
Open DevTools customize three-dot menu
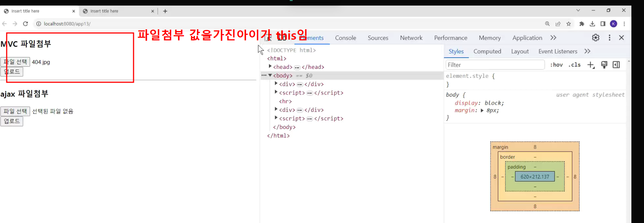(x=609, y=37)
